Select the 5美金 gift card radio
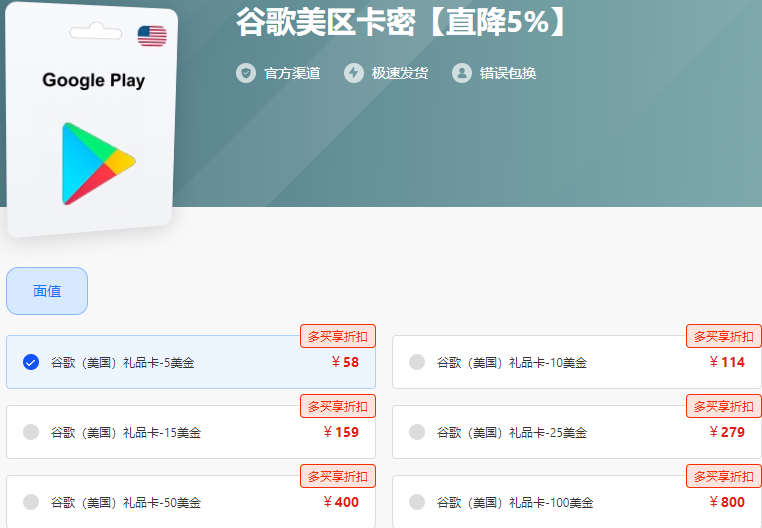Image resolution: width=762 pixels, height=528 pixels. 31,362
